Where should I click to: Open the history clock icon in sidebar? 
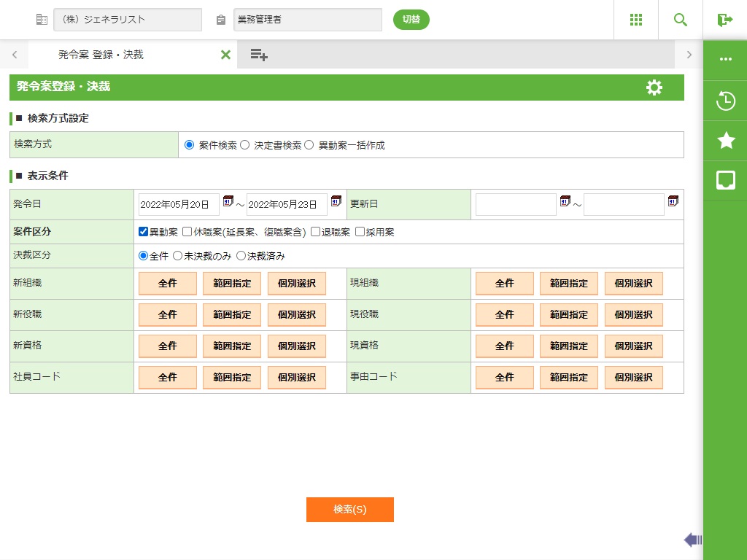(x=726, y=101)
